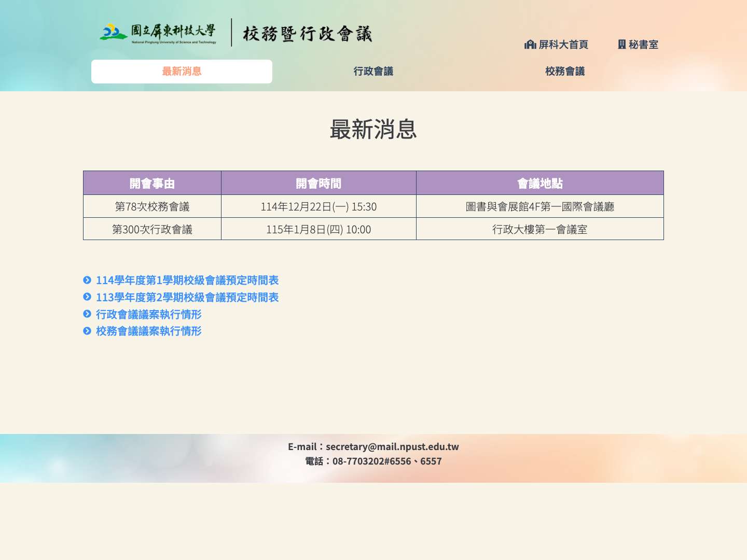The width and height of the screenshot is (747, 560).
Task: Switch to the 校務會議 tab
Action: [x=565, y=71]
